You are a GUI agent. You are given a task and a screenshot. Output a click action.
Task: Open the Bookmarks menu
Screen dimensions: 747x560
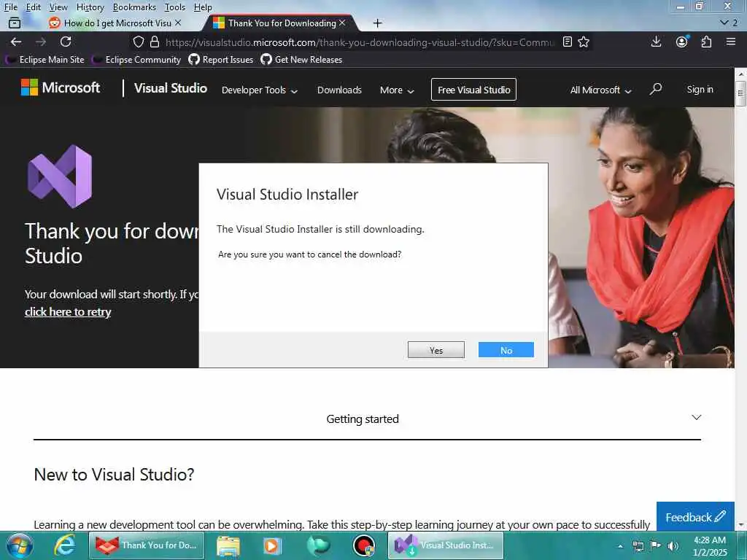[134, 7]
